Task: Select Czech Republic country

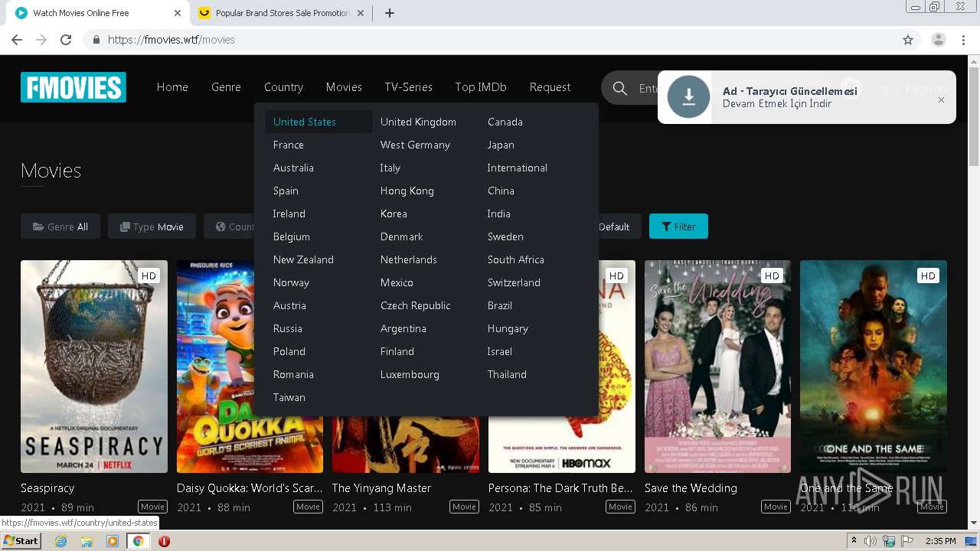Action: point(416,305)
